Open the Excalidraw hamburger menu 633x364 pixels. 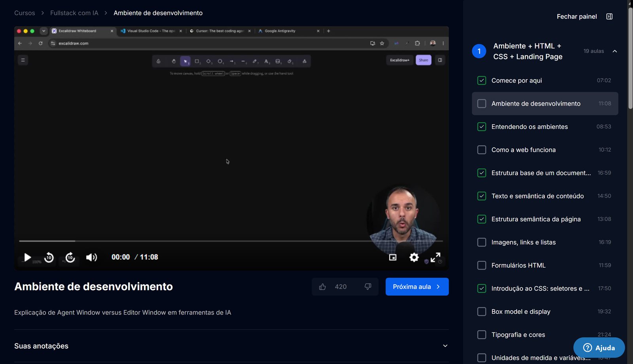[23, 60]
